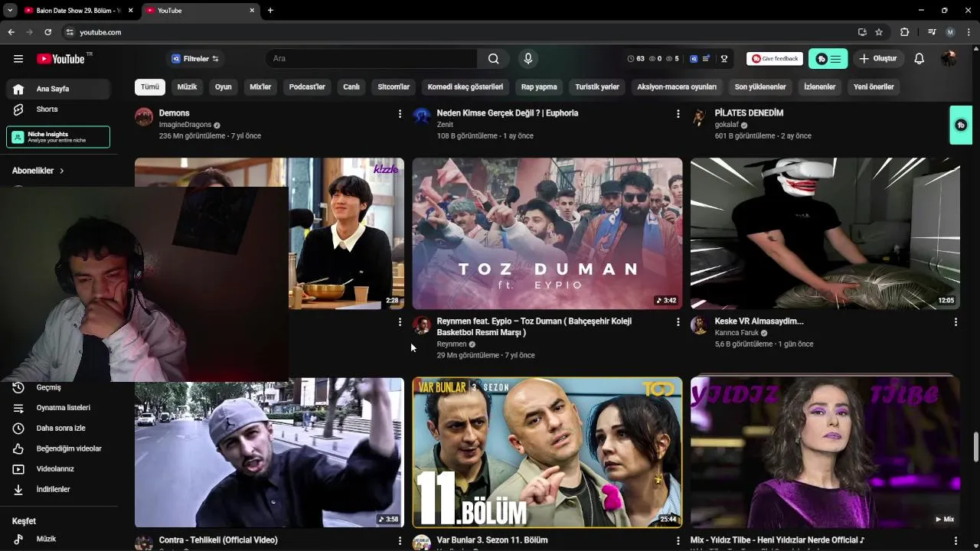This screenshot has width=980, height=551.
Task: Open Yıldız Tilbe mix thumbnail
Action: tap(825, 452)
